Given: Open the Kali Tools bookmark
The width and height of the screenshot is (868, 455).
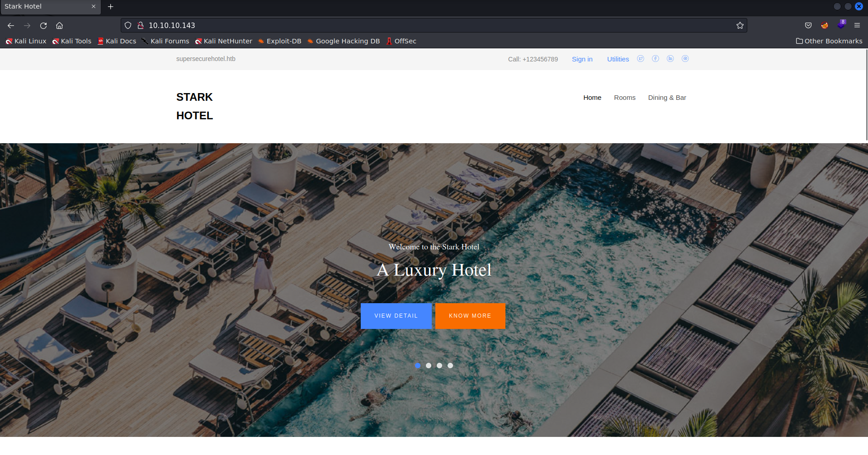Looking at the screenshot, I should 72,41.
